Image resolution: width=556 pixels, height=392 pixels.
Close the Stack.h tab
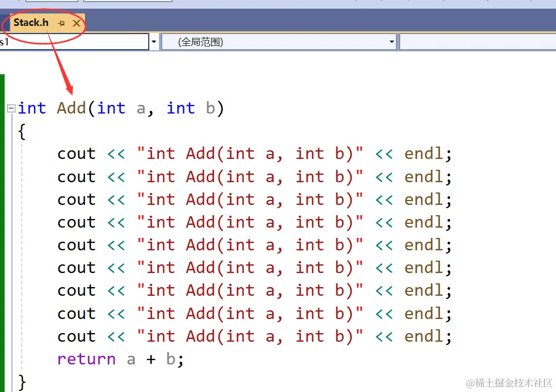[76, 23]
